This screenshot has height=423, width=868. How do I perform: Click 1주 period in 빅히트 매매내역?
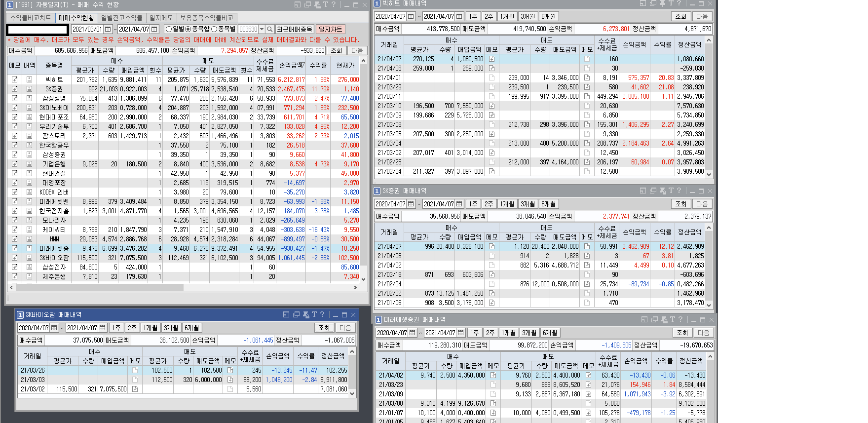[x=473, y=16]
